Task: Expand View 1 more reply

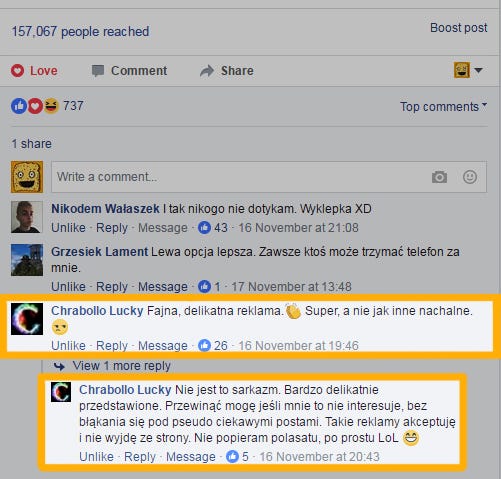Action: pyautogui.click(x=121, y=366)
